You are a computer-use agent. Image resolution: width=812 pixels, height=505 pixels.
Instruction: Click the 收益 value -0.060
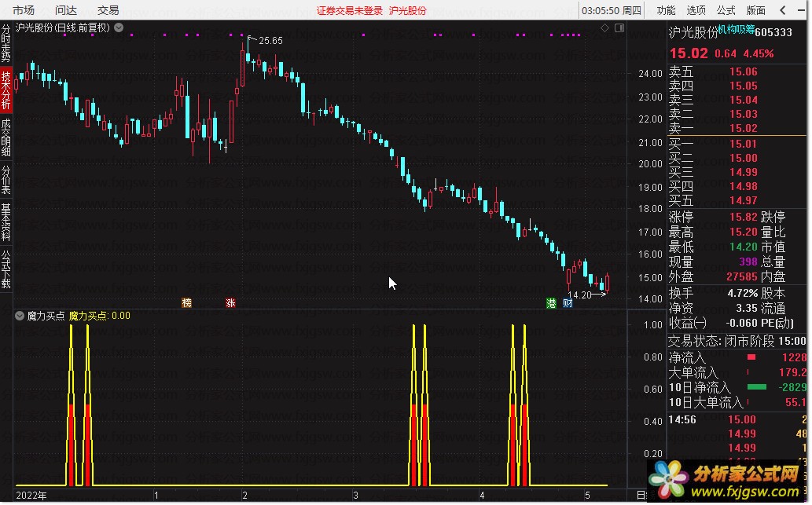pos(741,324)
